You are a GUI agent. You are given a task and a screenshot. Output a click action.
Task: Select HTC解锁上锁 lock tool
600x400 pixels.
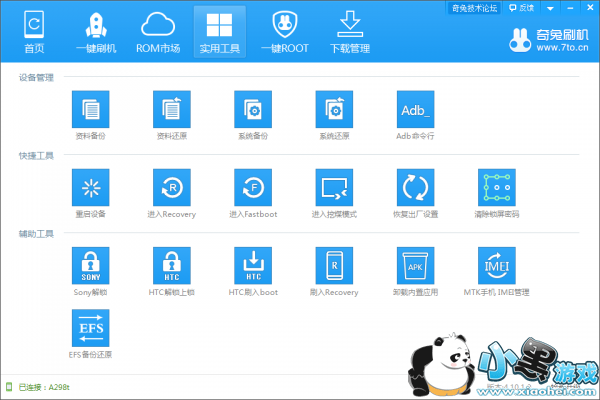point(172,265)
